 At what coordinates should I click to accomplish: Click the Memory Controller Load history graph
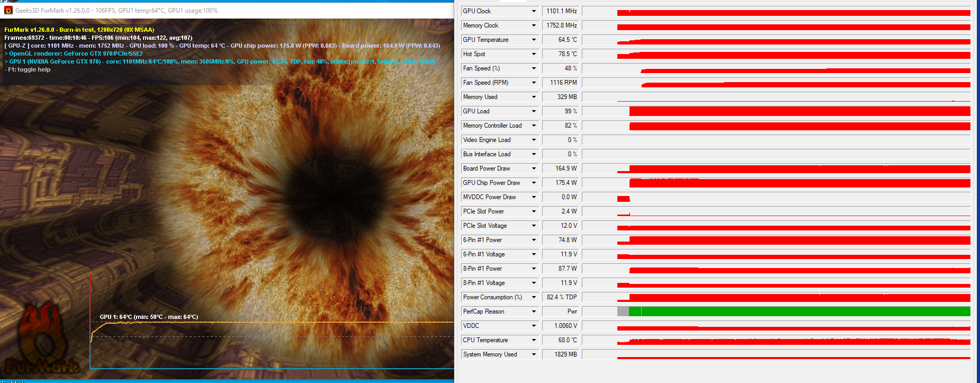tap(776, 126)
